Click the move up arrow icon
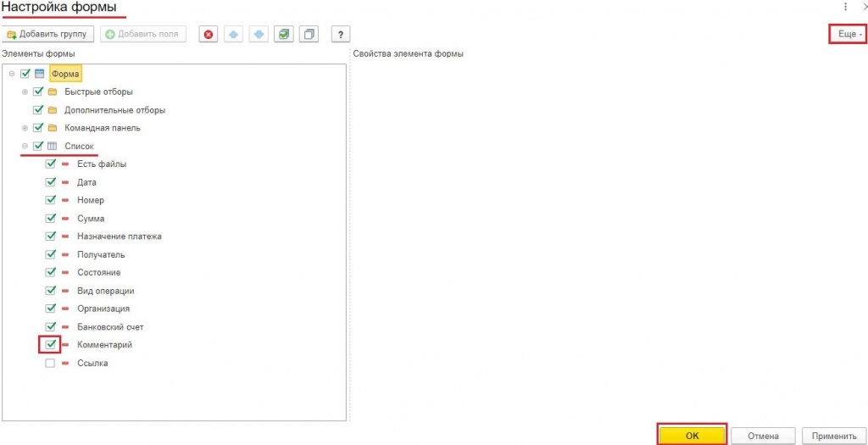 pyautogui.click(x=233, y=34)
